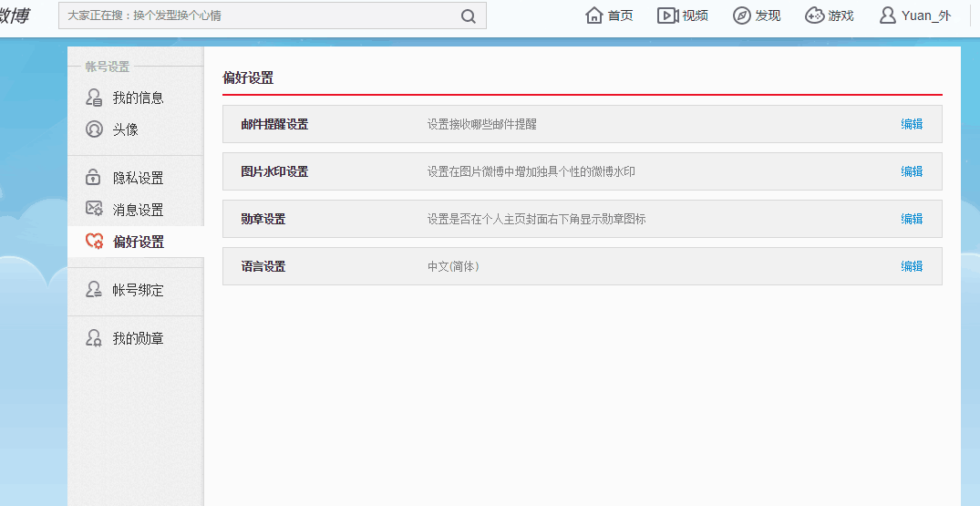This screenshot has width=980, height=506.
Task: Edit 勋章设置 via 编辑 link
Action: coord(912,219)
